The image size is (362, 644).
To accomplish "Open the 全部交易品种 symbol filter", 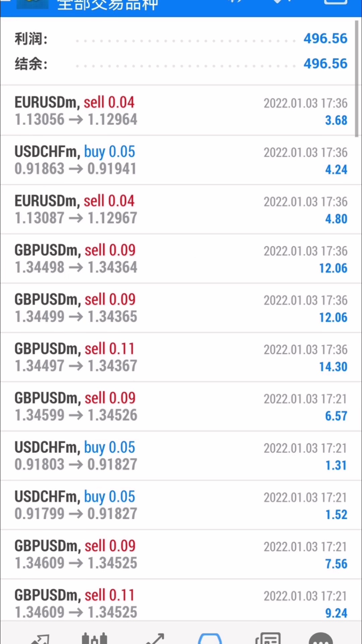I will pyautogui.click(x=107, y=5).
